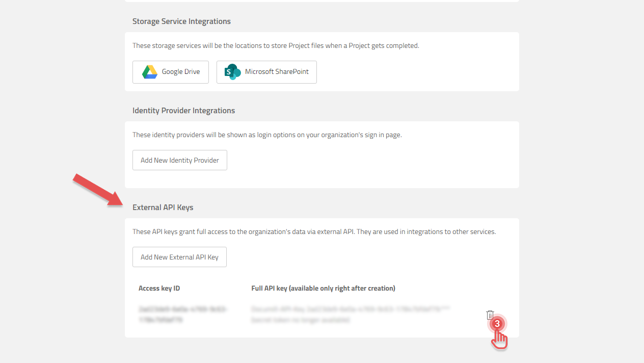Viewport: 644px width, 363px height.
Task: Click the Full API key column header
Action: [323, 288]
